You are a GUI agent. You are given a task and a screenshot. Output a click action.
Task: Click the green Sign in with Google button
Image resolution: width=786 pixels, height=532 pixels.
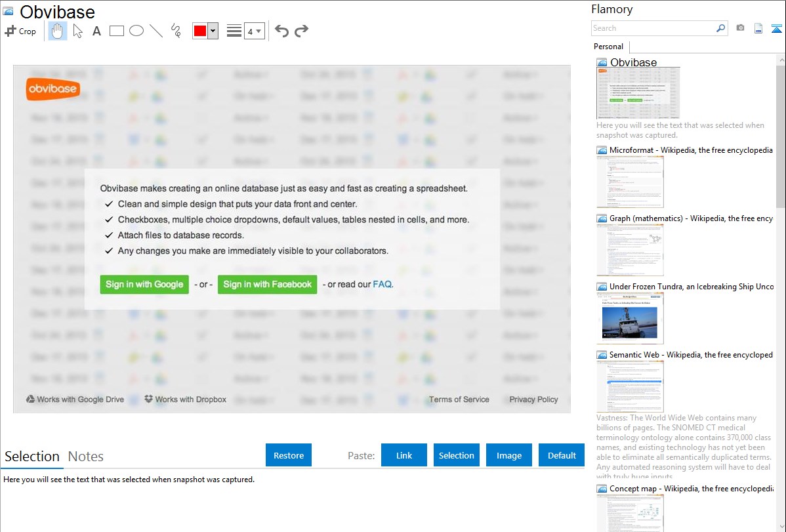[144, 284]
